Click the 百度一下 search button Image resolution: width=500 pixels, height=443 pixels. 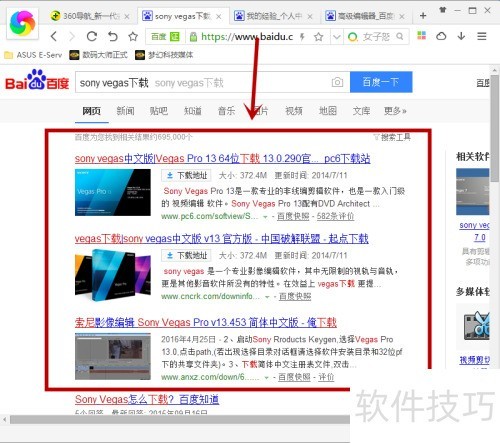381,82
